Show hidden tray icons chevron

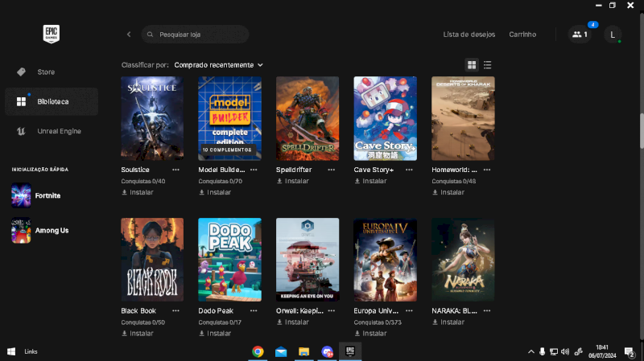pyautogui.click(x=531, y=351)
